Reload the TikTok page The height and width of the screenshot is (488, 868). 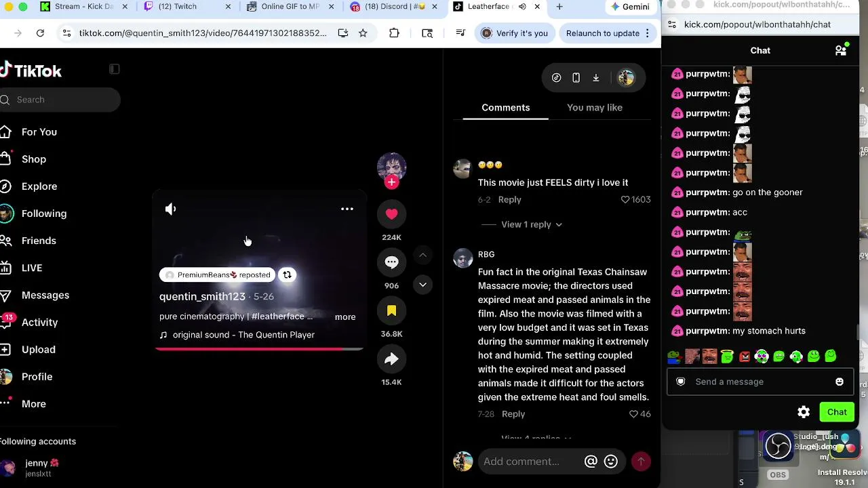(x=40, y=33)
